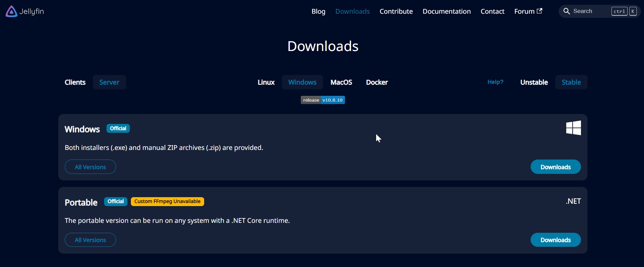
Task: Switch to the Clients tab
Action: pos(75,82)
